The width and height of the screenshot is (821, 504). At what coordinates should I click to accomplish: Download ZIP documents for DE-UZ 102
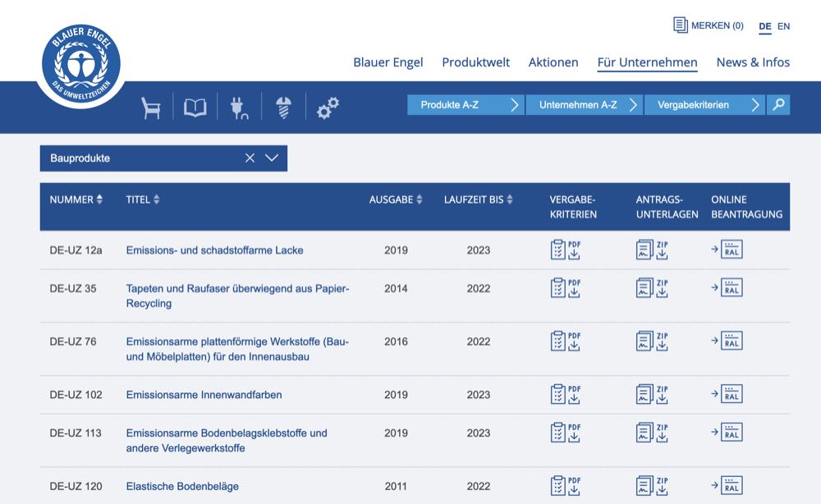[x=652, y=394]
